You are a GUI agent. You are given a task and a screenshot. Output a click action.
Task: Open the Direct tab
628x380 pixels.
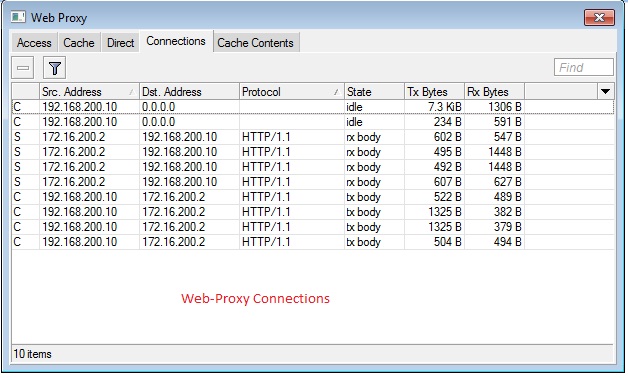pyautogui.click(x=121, y=43)
